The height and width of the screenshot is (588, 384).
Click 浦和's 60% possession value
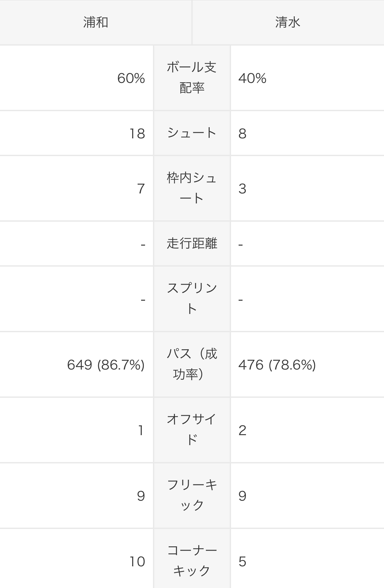tap(131, 78)
